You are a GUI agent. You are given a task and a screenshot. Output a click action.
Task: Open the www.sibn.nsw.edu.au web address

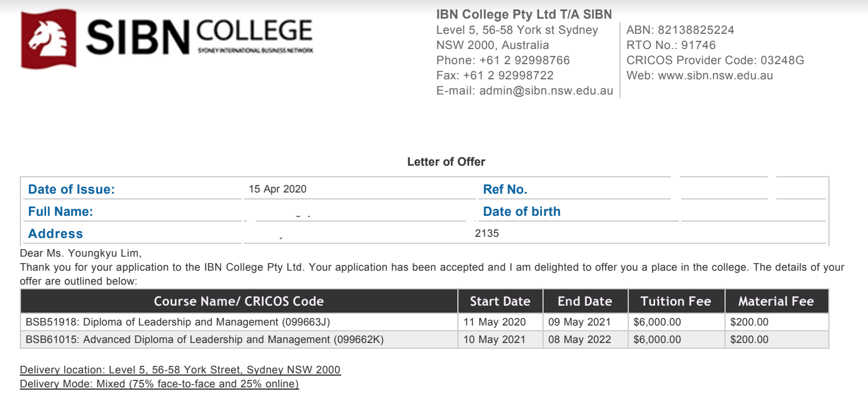(x=715, y=75)
